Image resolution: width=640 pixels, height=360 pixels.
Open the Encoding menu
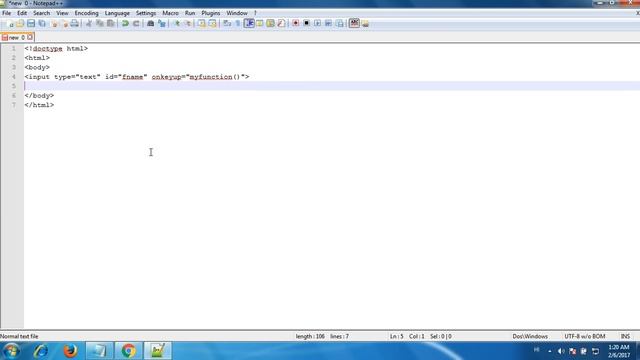pos(87,13)
